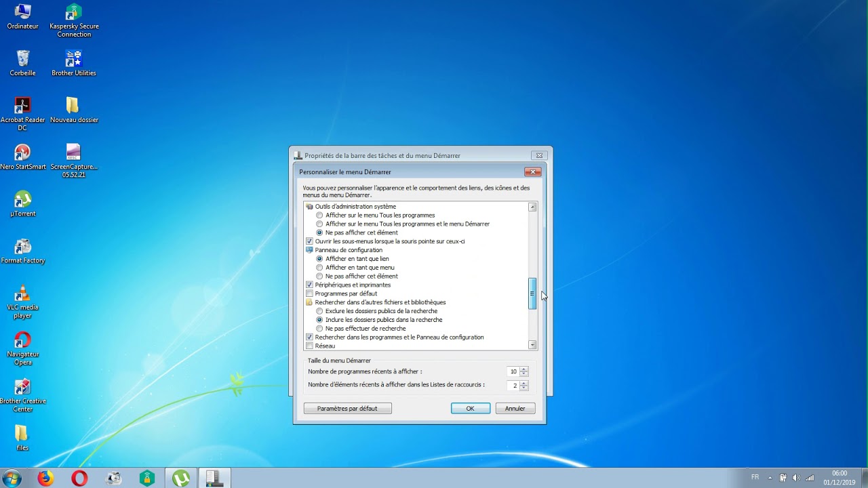Image resolution: width=868 pixels, height=488 pixels.
Task: Open Kaspersky from the taskbar
Action: [147, 478]
